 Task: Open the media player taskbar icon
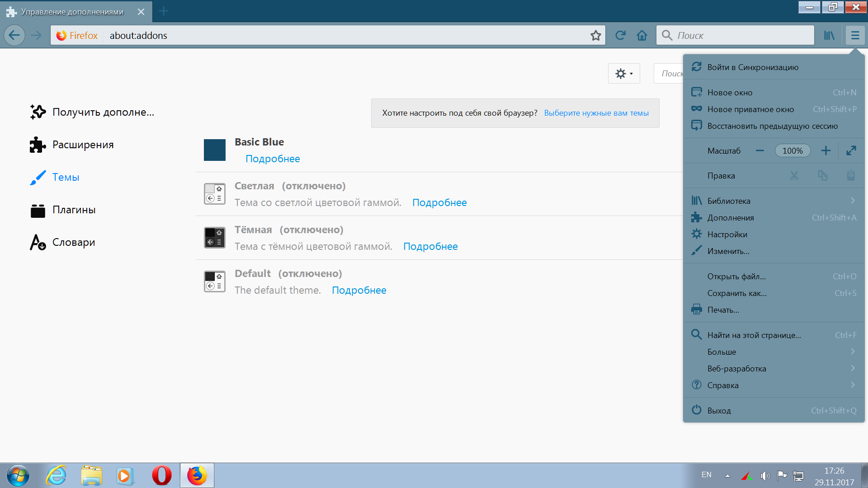pyautogui.click(x=125, y=475)
